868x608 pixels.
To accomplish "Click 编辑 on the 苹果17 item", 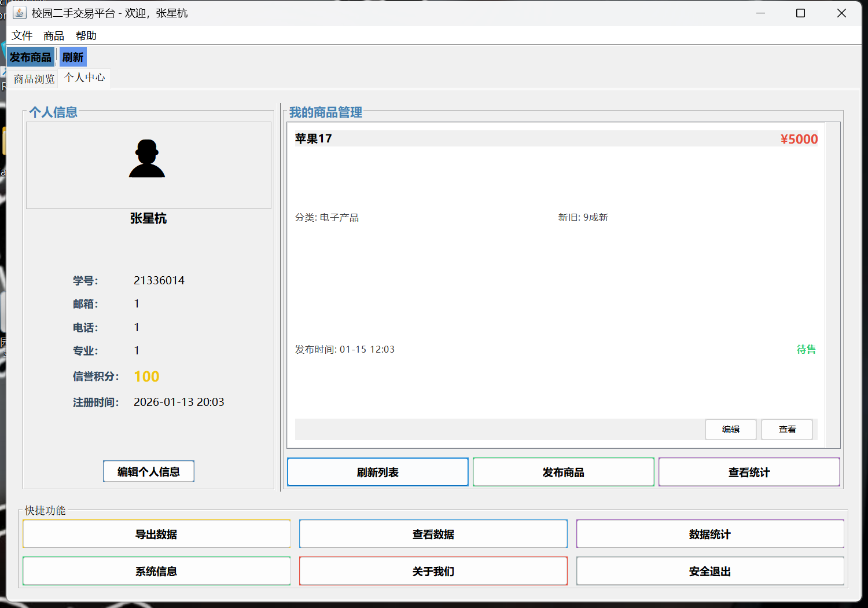I will tap(731, 429).
